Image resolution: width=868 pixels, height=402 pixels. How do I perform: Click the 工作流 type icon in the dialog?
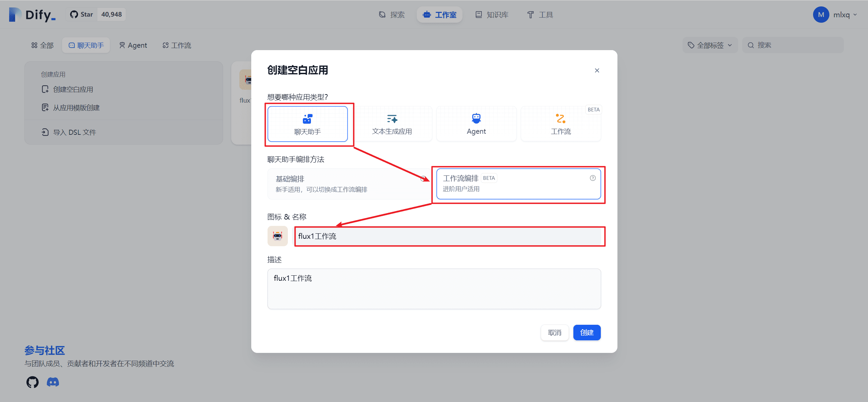pyautogui.click(x=561, y=119)
